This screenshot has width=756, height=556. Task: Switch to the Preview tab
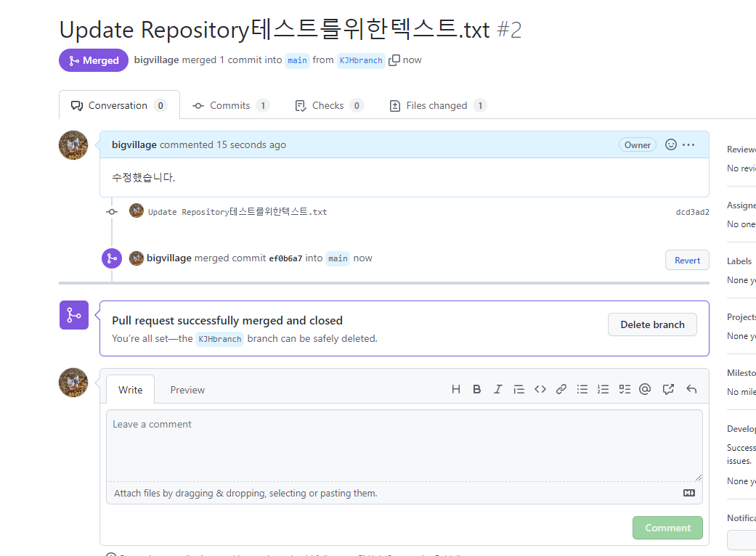[x=187, y=390]
